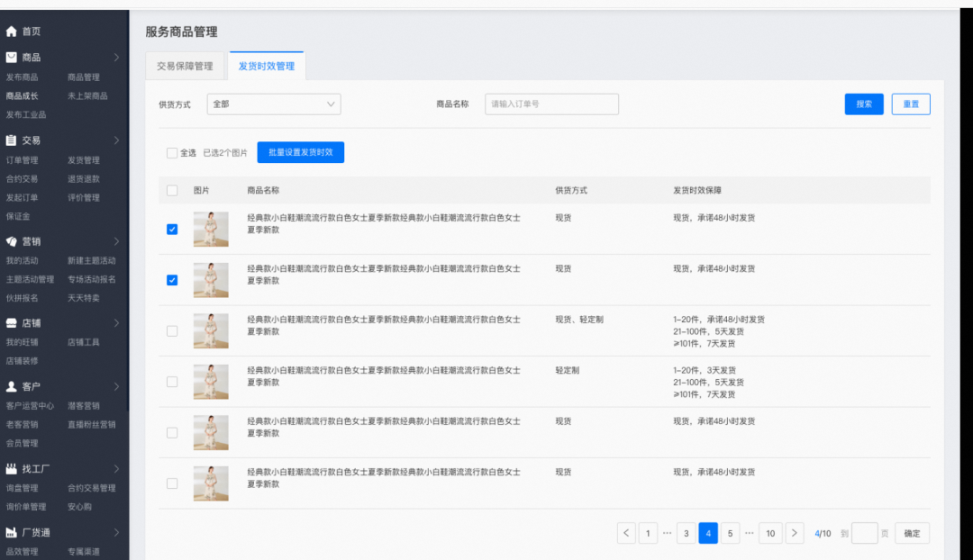Click the 厂货通 section icon
Image resolution: width=973 pixels, height=560 pixels.
(x=12, y=533)
